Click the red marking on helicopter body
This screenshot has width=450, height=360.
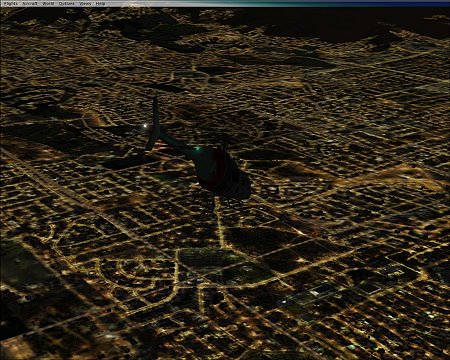(x=221, y=168)
